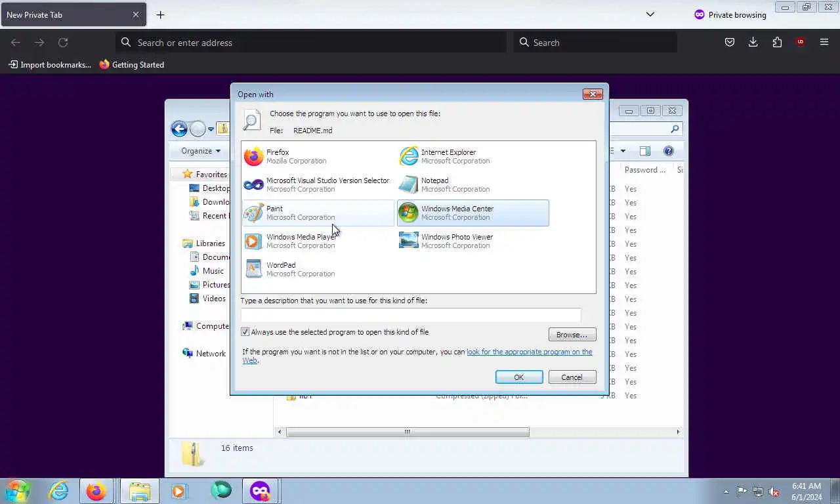Switch to Windows Explorer taskbar button
Screen dimensions: 840x504
[x=139, y=490]
